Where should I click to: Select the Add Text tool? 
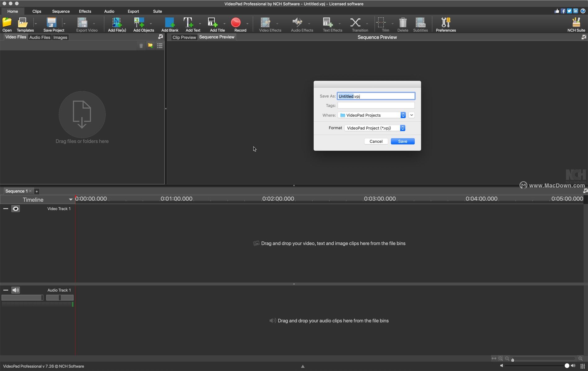pyautogui.click(x=189, y=24)
